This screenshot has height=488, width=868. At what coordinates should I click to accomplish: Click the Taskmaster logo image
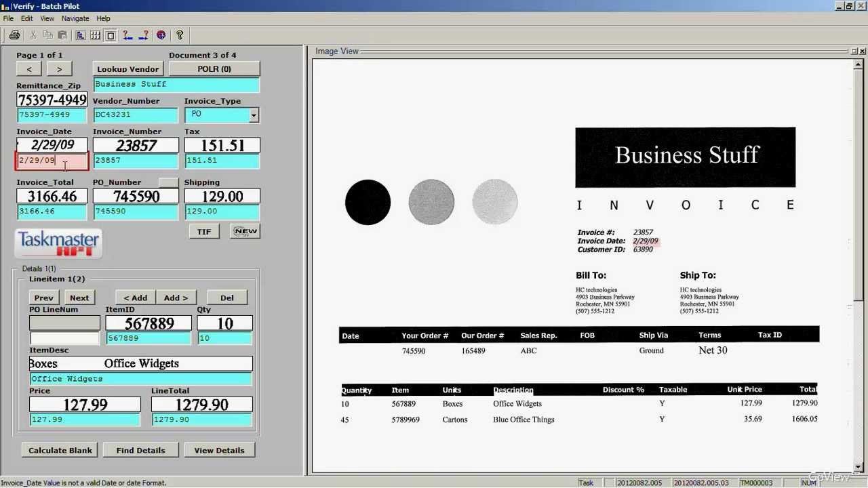coord(58,243)
